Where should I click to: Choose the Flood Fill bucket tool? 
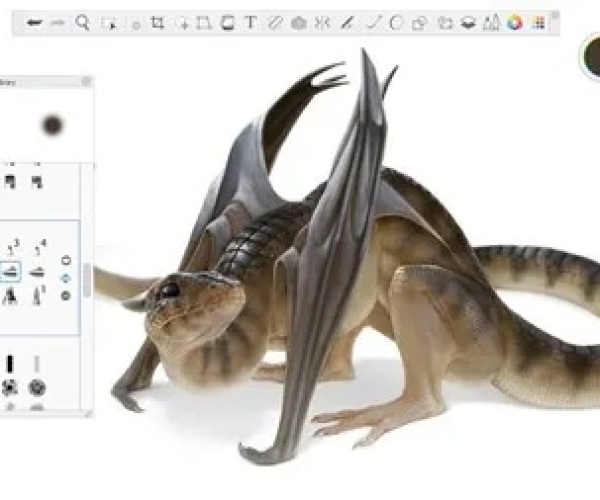click(228, 22)
